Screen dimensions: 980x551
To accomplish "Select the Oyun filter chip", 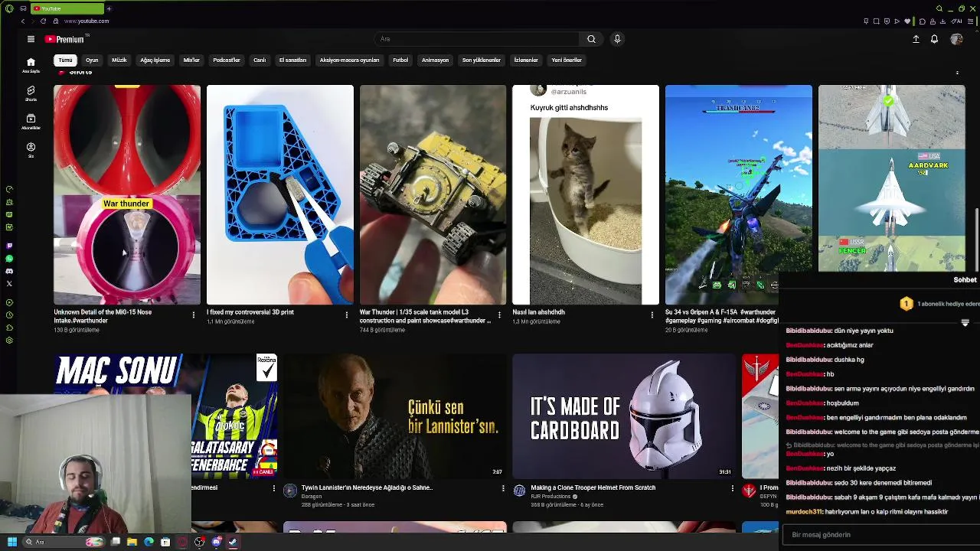I will tap(92, 60).
